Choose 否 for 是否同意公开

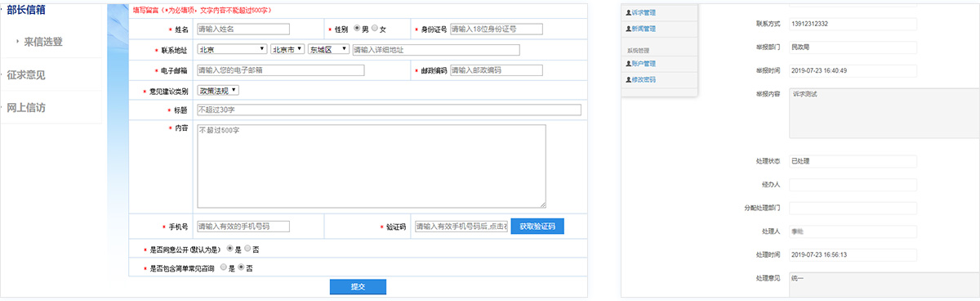click(248, 248)
